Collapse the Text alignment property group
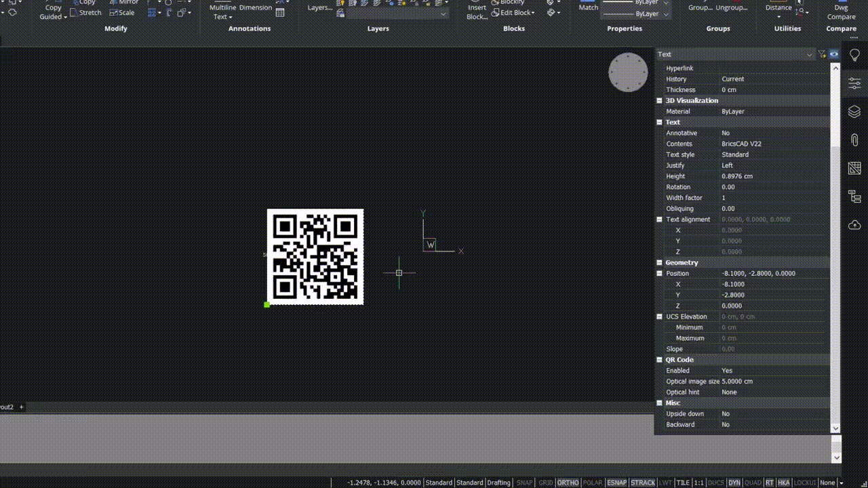The width and height of the screenshot is (868, 488). [659, 220]
